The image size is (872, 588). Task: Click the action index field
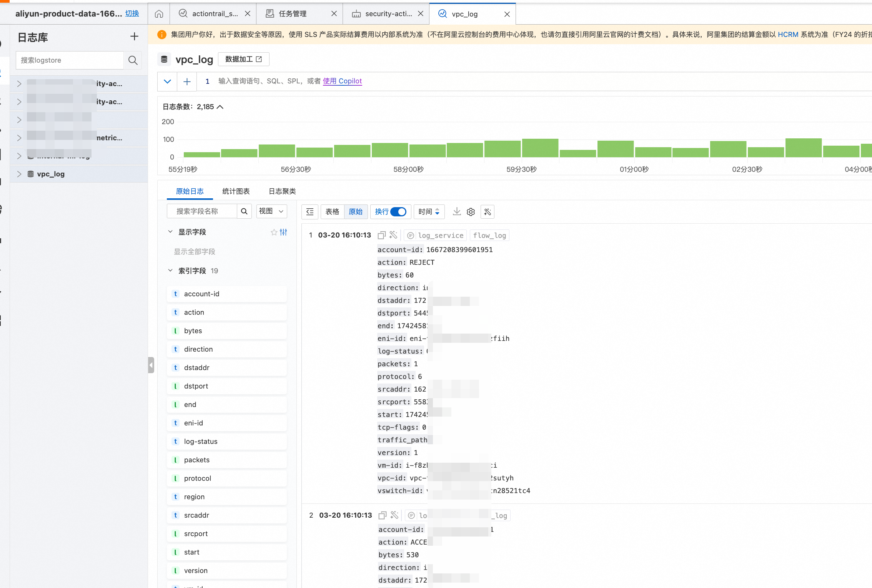click(x=227, y=312)
